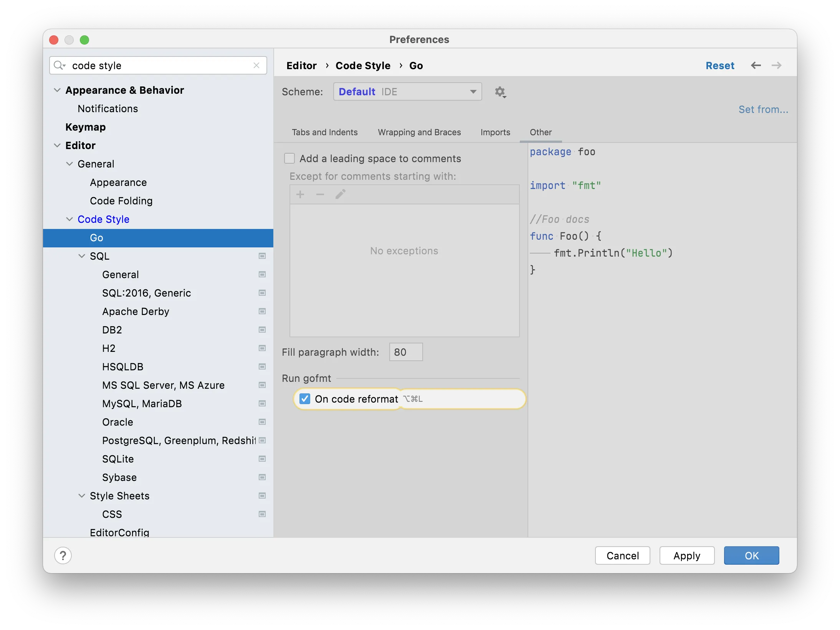The height and width of the screenshot is (630, 840).
Task: Click the add exception plus icon
Action: (300, 194)
